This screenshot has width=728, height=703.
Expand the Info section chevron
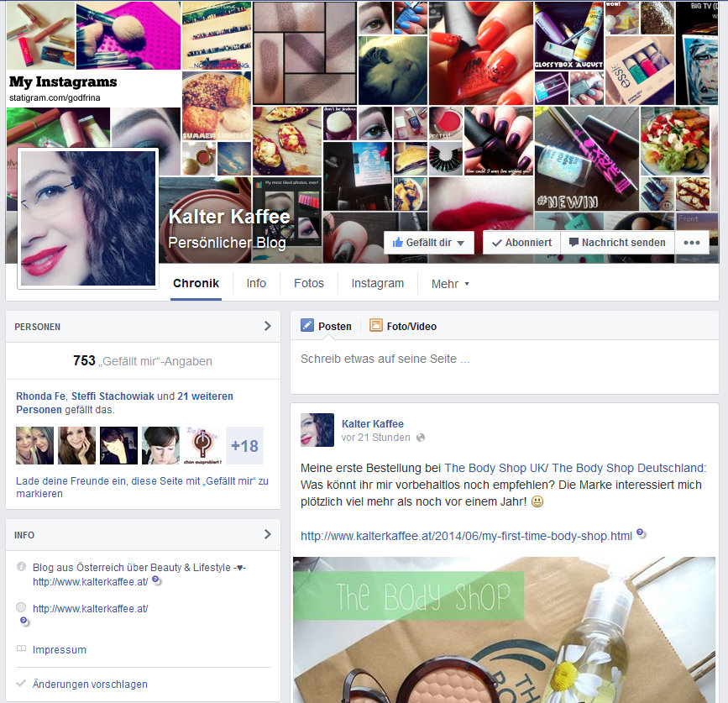click(x=267, y=534)
